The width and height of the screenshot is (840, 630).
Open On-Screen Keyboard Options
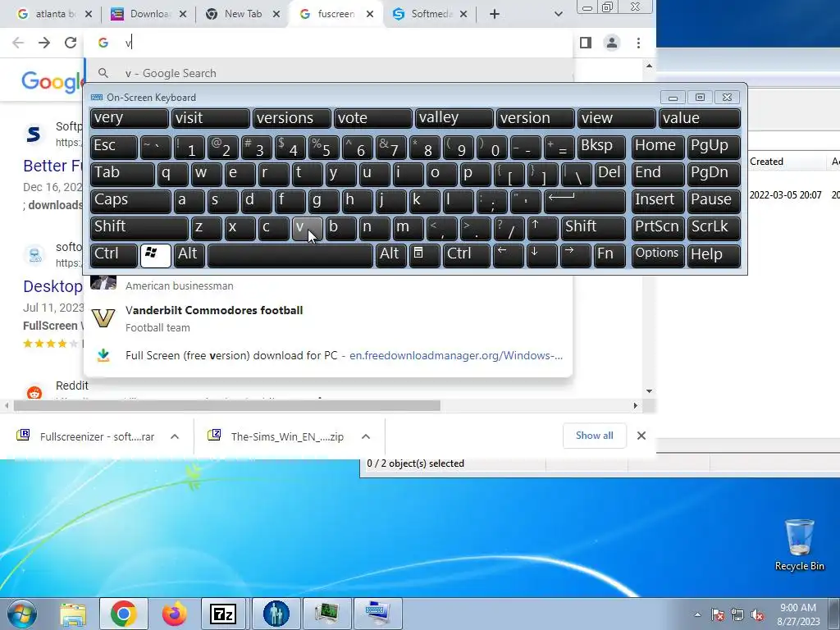pyautogui.click(x=657, y=254)
